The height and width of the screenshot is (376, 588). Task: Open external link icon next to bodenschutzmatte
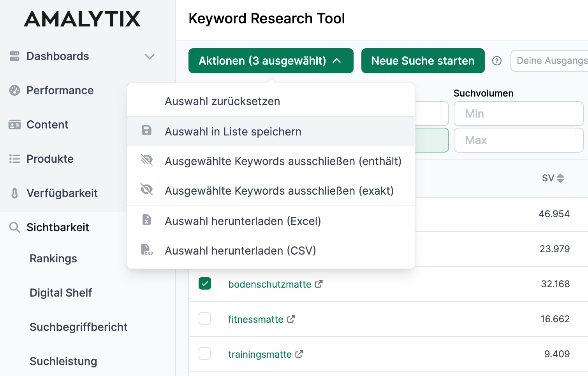[x=319, y=284]
